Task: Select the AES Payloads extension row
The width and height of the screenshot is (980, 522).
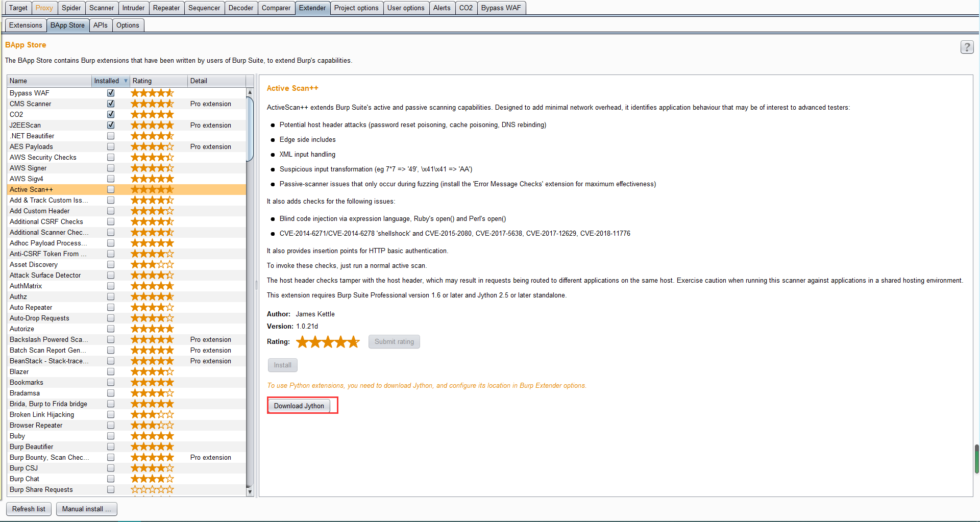Action: click(127, 146)
